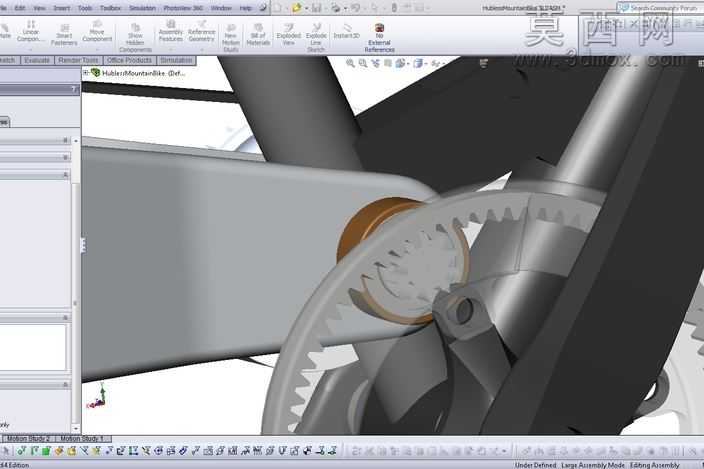Image resolution: width=704 pixels, height=469 pixels.
Task: Toggle Instant3D
Action: [346, 31]
